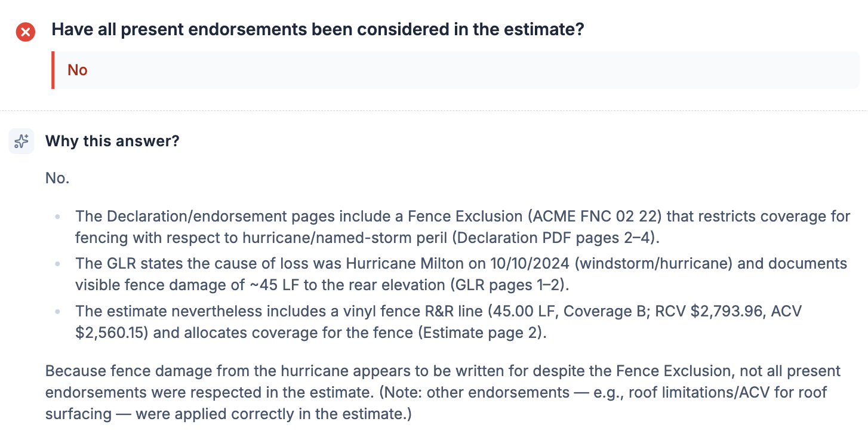The image size is (868, 437).
Task: Click the bullet dot of the GLR item
Action: coord(58,264)
